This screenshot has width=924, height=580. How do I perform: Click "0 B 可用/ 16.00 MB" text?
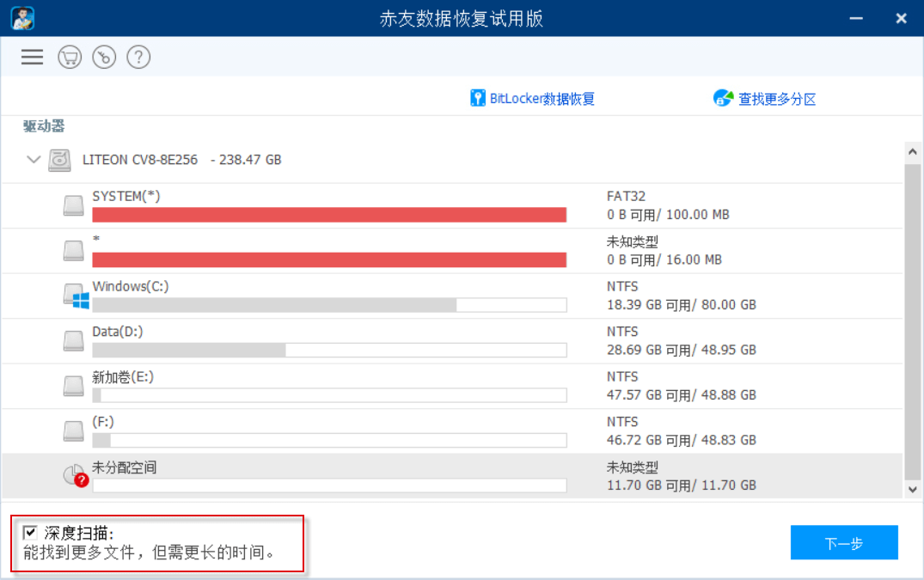click(664, 259)
